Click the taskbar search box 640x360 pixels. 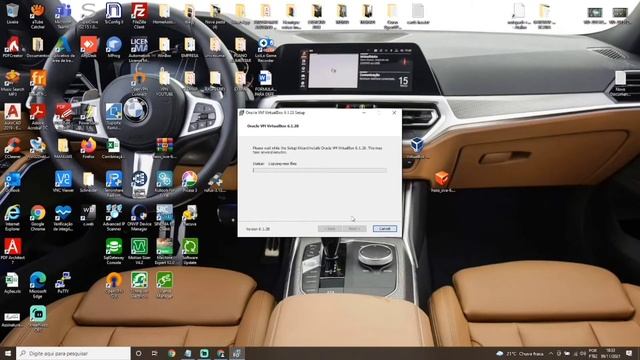73,353
